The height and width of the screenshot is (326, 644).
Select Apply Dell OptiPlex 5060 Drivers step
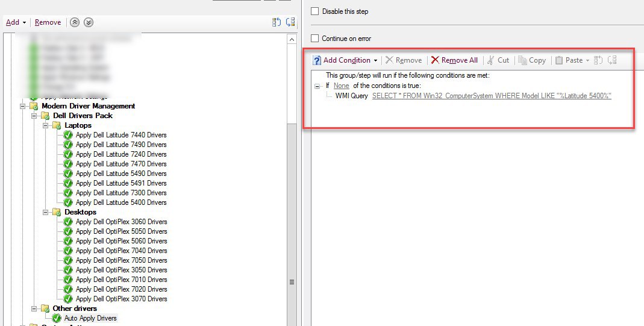tap(122, 241)
